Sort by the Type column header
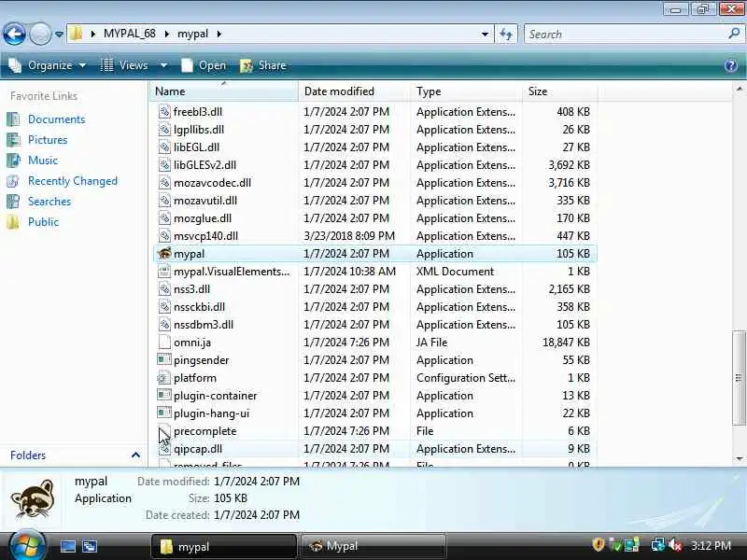The image size is (747, 560). (x=466, y=91)
